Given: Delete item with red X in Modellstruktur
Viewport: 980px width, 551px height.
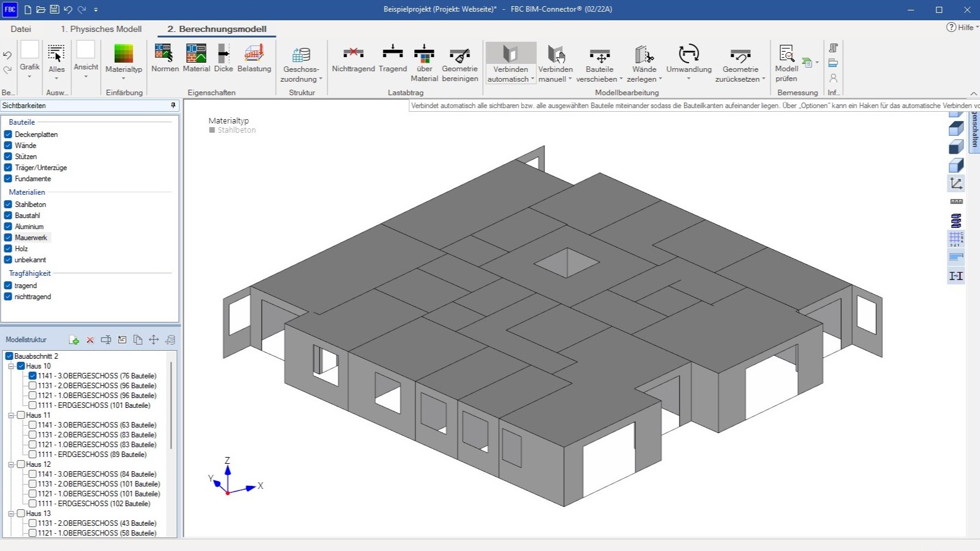Looking at the screenshot, I should pos(90,340).
